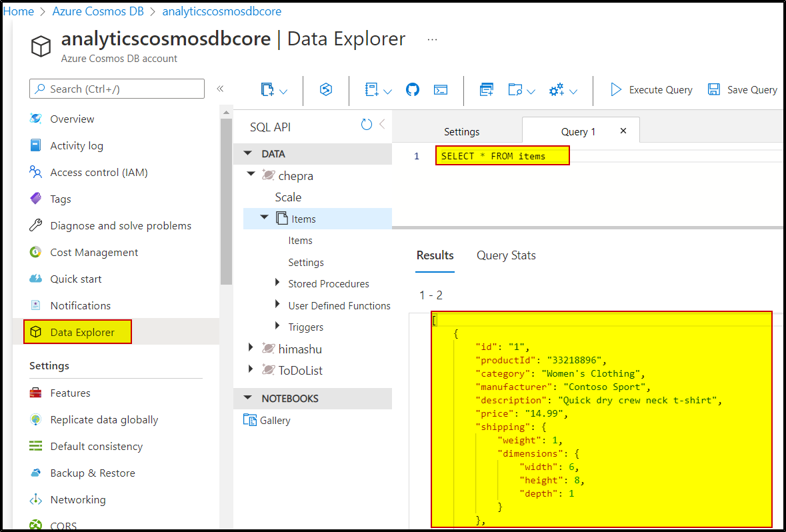Click the Access control people icon
Image resolution: width=786 pixels, height=532 pixels.
[35, 173]
